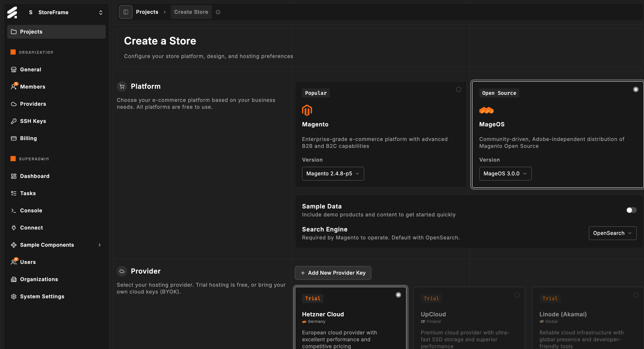Click the orange square next to SUPERADMIN
The image size is (644, 349).
13,159
